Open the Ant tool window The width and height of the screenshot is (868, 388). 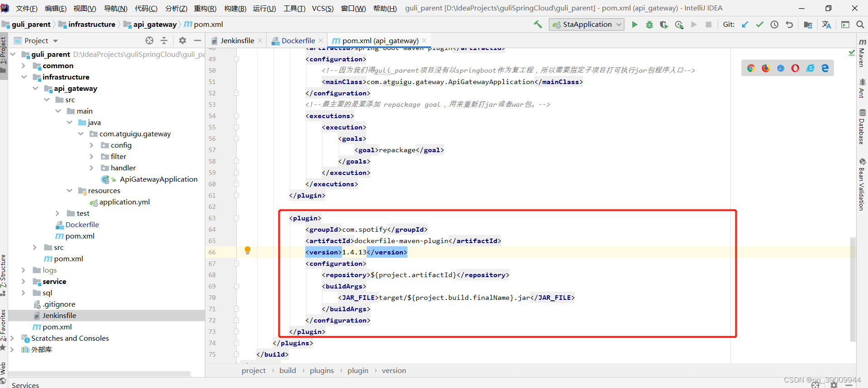click(x=862, y=88)
